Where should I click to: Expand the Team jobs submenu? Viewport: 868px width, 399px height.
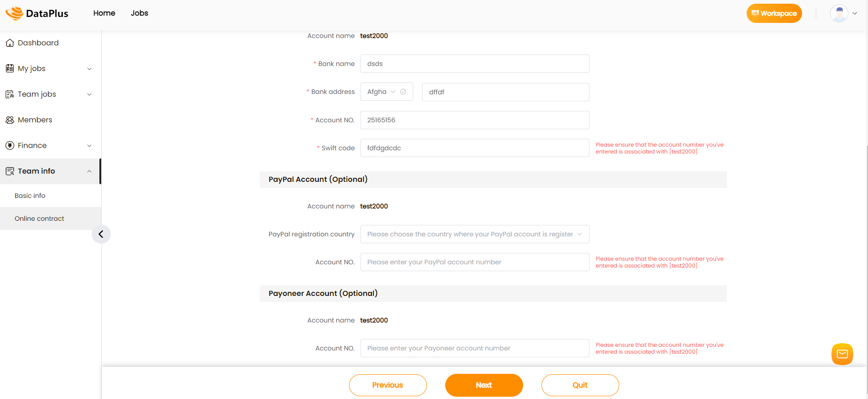coord(89,94)
